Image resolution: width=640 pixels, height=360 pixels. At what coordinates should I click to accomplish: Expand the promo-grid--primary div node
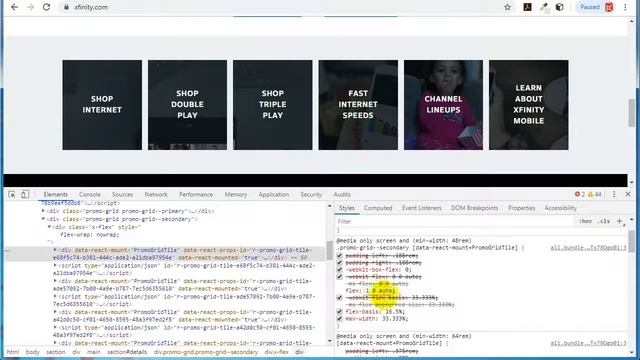pos(43,211)
